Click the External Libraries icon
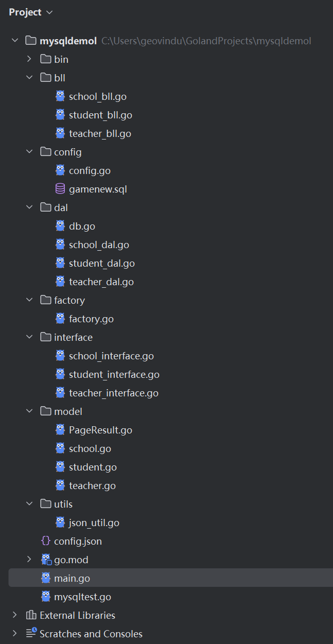The image size is (333, 644). click(x=31, y=615)
